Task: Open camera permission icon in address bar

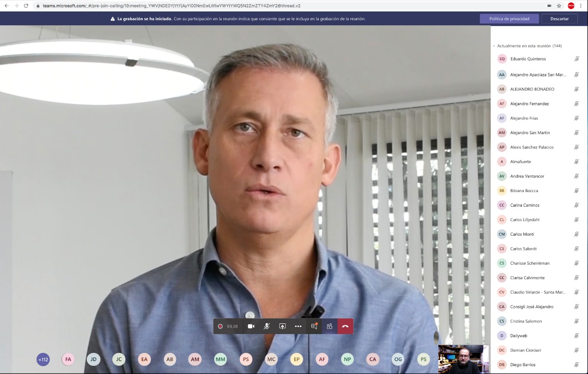Action: (549, 6)
